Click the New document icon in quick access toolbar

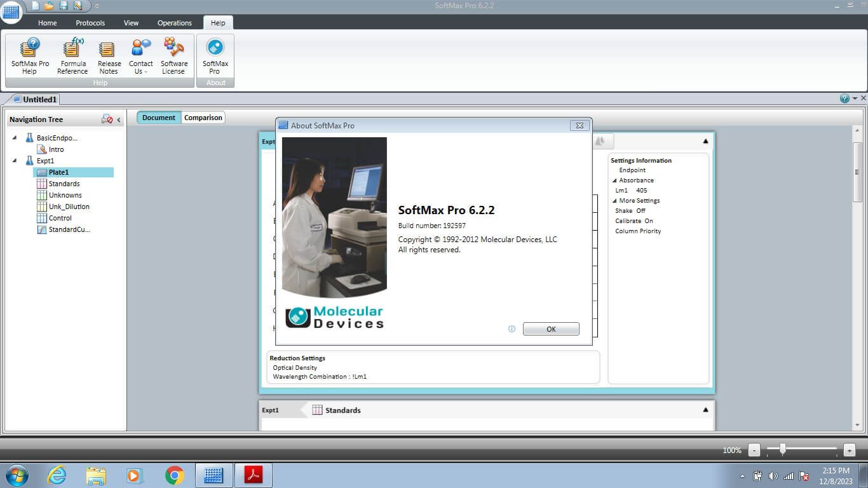point(35,6)
